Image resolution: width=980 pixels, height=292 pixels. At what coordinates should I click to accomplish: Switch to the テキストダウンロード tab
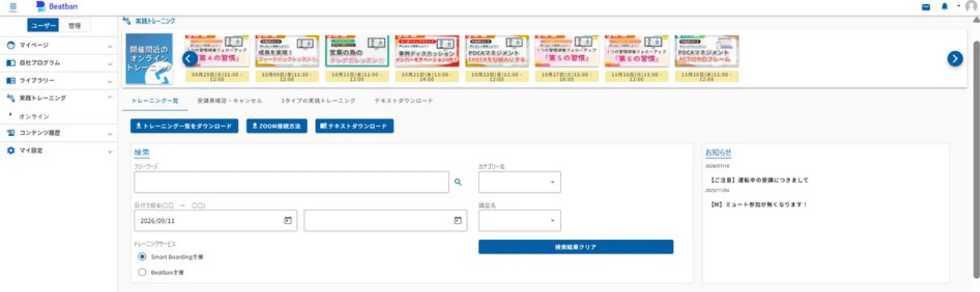pos(403,100)
